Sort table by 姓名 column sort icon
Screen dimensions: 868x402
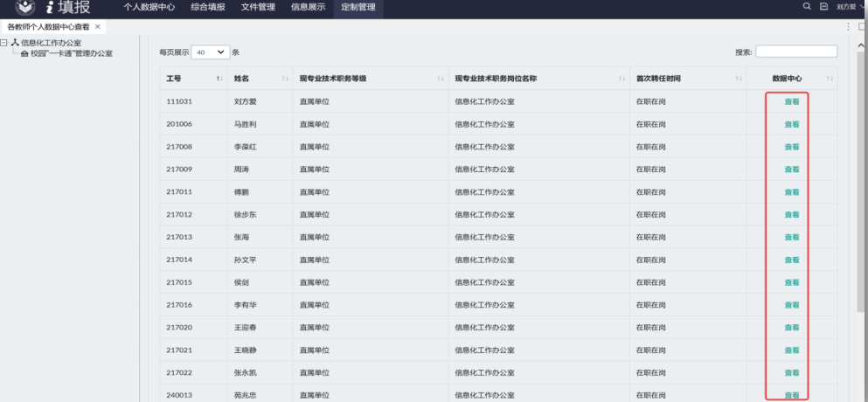click(x=285, y=79)
